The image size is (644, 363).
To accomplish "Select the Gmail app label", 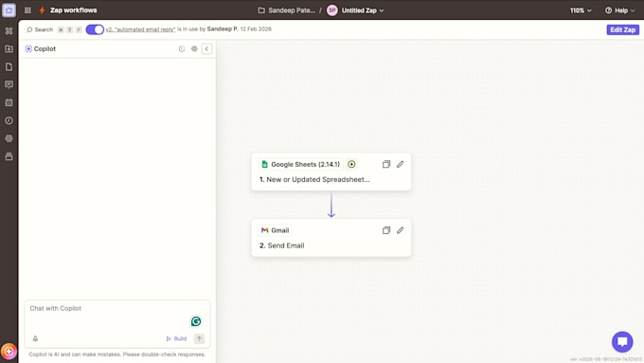I will [x=276, y=230].
